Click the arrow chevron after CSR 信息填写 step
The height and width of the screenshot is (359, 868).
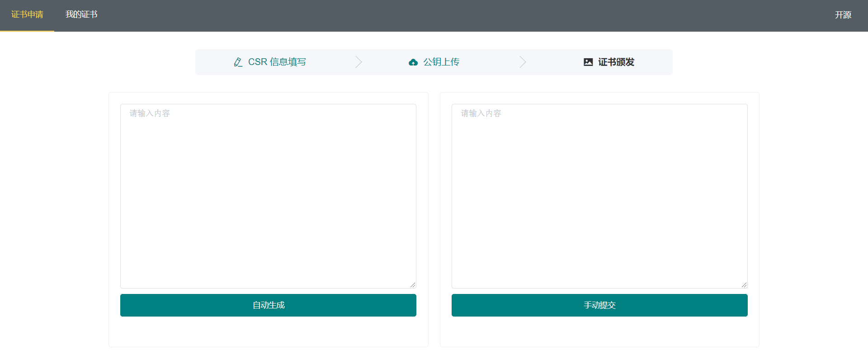coord(359,62)
